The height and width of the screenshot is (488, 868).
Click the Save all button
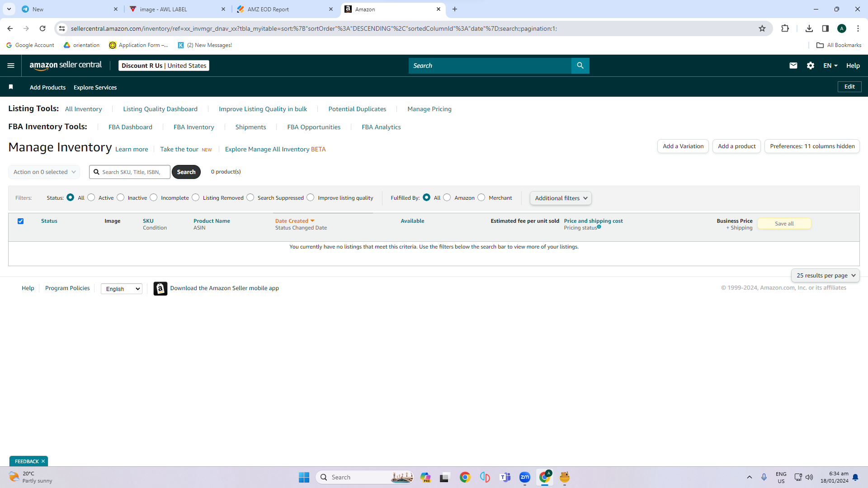click(x=784, y=224)
